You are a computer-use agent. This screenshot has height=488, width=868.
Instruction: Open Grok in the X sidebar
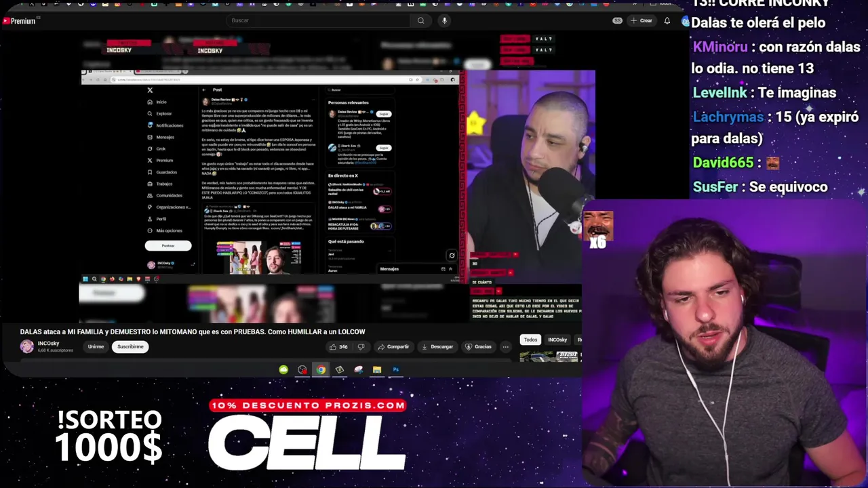pyautogui.click(x=157, y=148)
